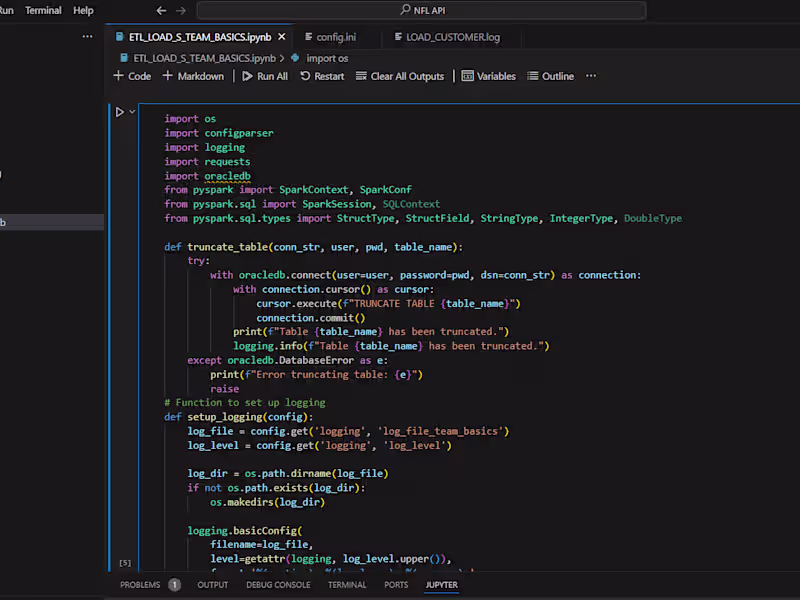Close the ETL_LOAD_S_TEAM_BASICS.ipynb tab
This screenshot has height=600, width=800.
pyautogui.click(x=282, y=37)
